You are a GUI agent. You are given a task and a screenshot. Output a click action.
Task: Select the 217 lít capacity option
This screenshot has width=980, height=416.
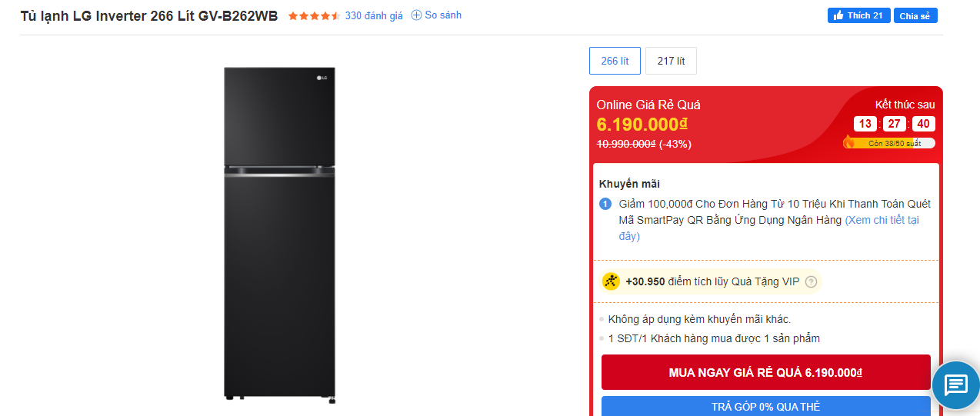tap(671, 61)
